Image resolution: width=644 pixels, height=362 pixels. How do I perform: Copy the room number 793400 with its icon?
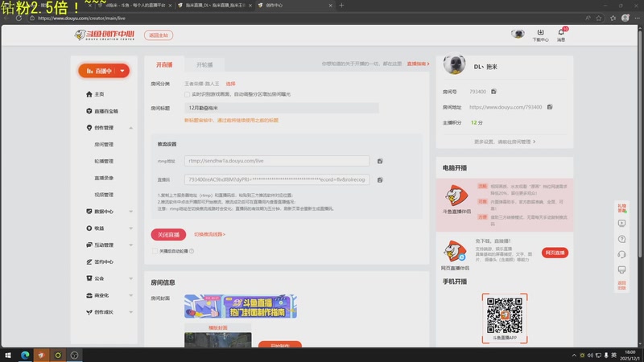tap(493, 92)
